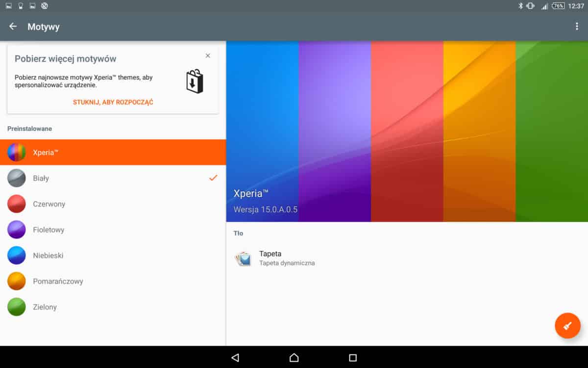
Task: Tap the 76% battery indicator
Action: pos(558,6)
